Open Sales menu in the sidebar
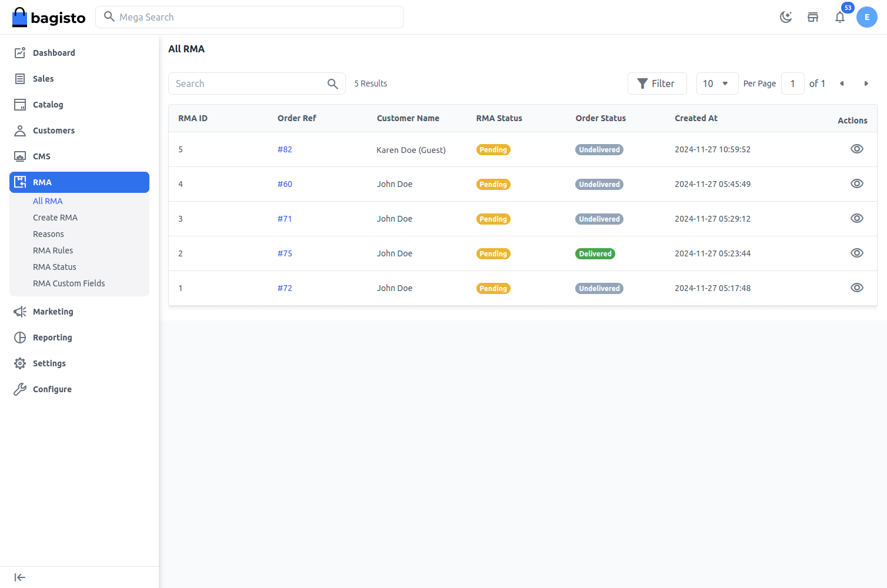Image resolution: width=887 pixels, height=588 pixels. click(x=79, y=79)
